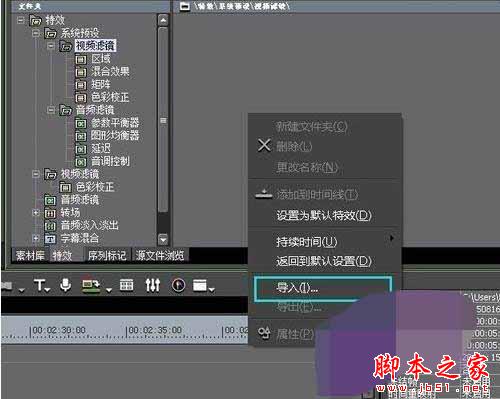Switch to the 序列标记 tab
The image size is (500, 399).
coord(107,256)
